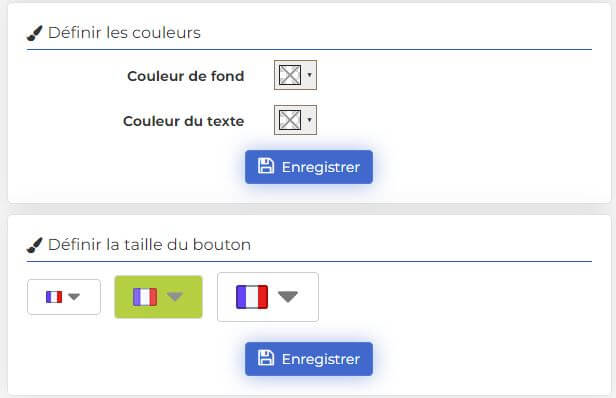Click the Définir les couleurs section heading

pos(124,33)
